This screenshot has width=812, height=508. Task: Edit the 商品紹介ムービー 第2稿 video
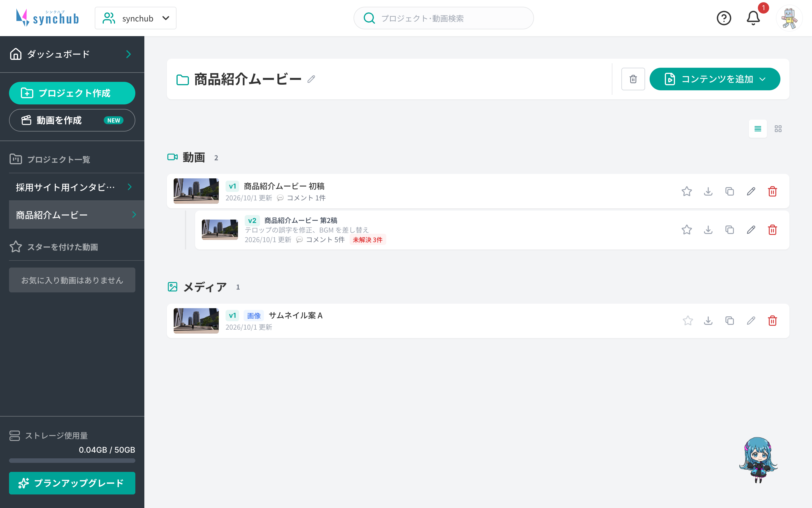[751, 229]
